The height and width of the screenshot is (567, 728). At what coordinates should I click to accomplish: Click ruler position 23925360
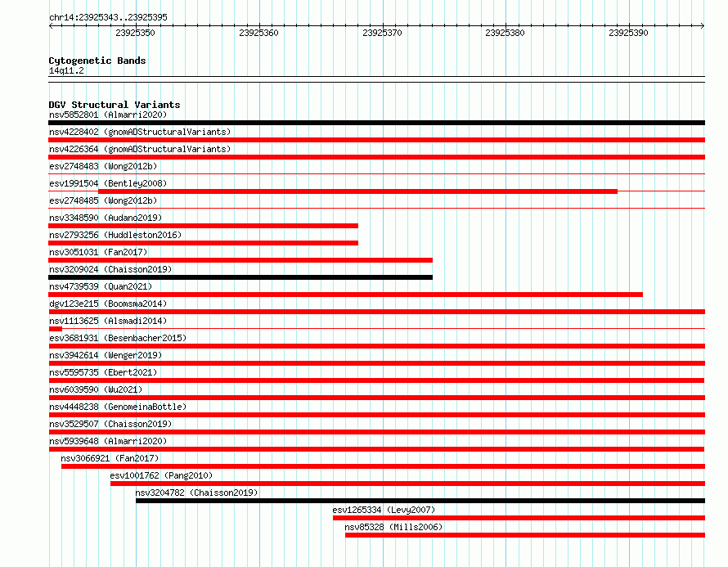tap(258, 33)
